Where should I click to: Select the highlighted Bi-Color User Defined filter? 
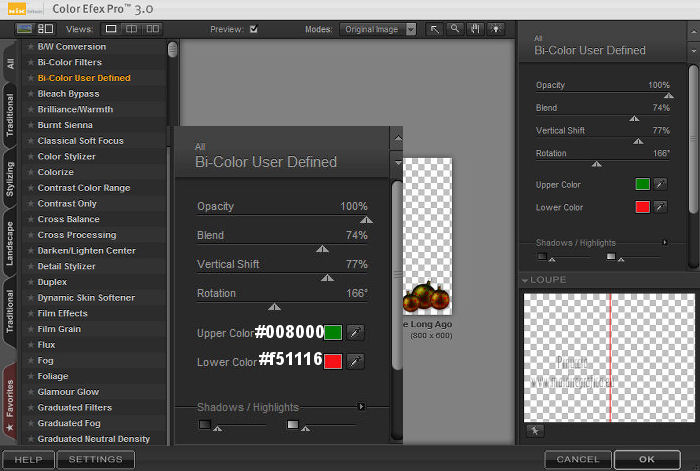point(84,78)
